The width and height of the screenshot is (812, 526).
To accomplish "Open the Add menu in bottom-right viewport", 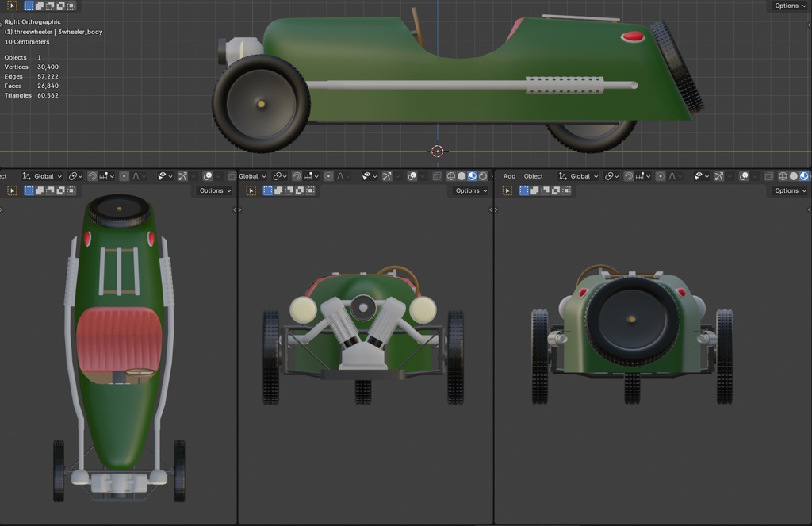I will coord(510,176).
